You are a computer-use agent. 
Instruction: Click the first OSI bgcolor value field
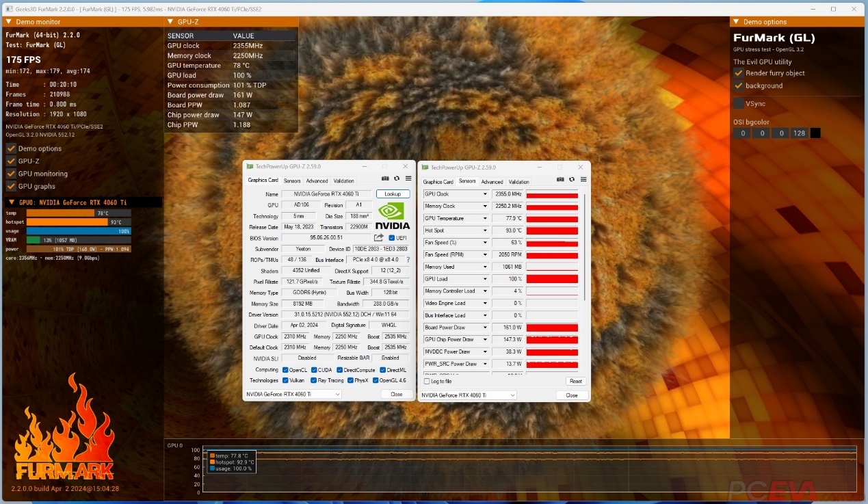coord(741,133)
